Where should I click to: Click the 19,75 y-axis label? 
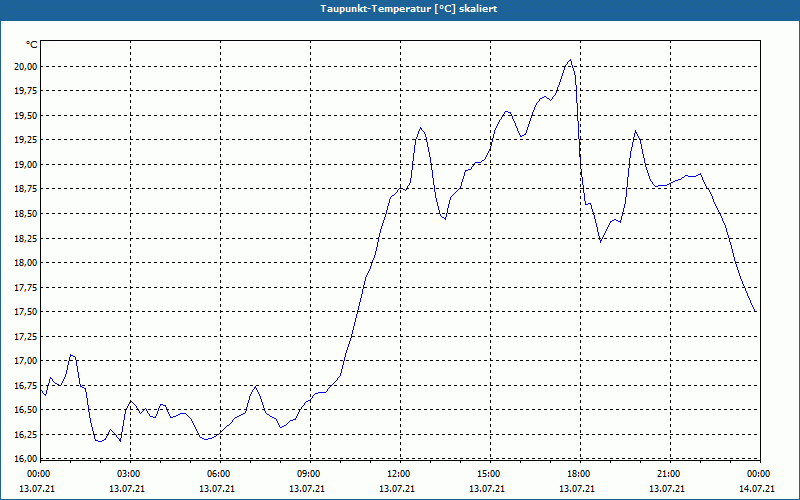[26, 91]
